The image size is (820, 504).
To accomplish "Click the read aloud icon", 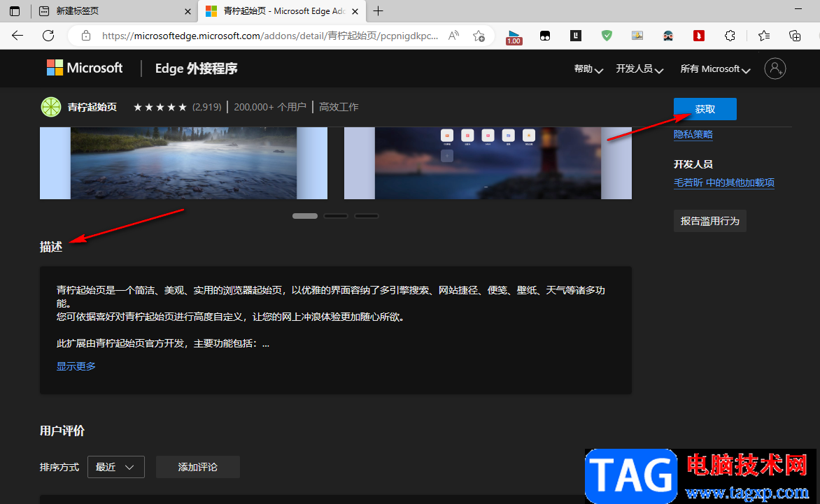I will [x=453, y=36].
